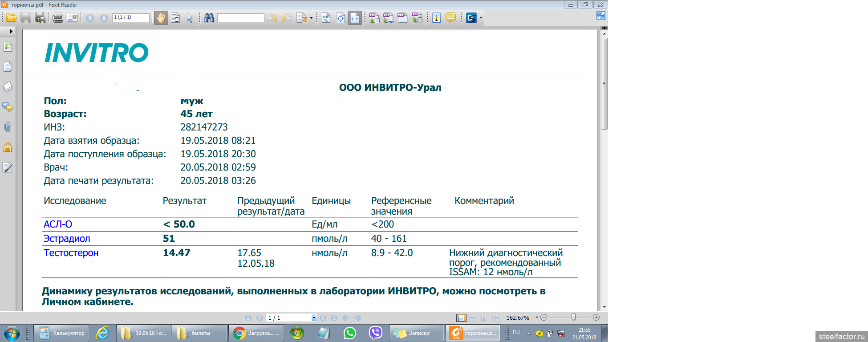Viewport: 868px width, 342px height.
Task: Open search with the binoculars icon
Action: [209, 18]
